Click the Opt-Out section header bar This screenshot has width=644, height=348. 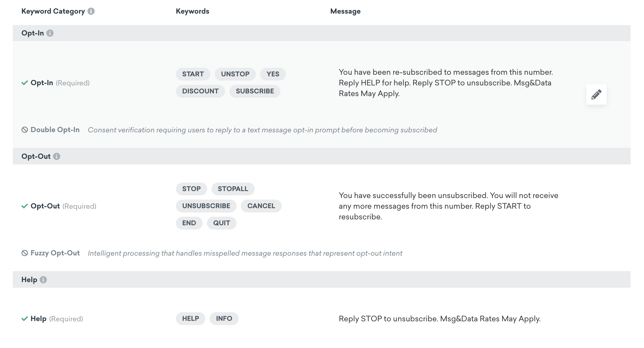click(x=322, y=156)
